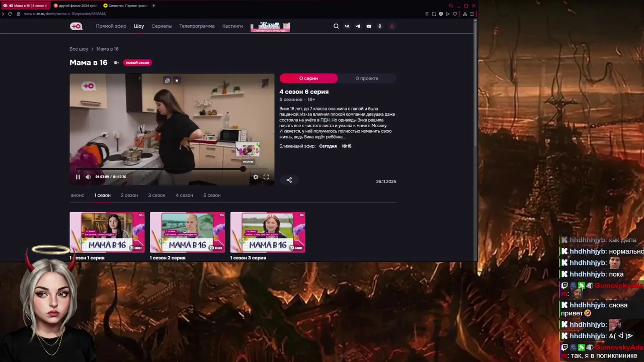Open picture-in-picture icon on video
Screen dimensions: 644x362
(x=168, y=80)
